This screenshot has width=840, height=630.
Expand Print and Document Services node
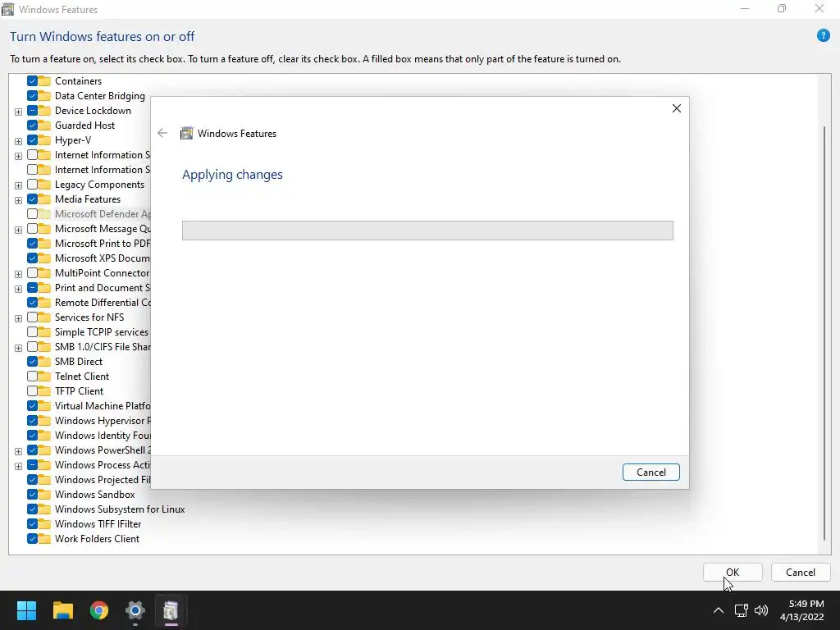click(x=18, y=289)
